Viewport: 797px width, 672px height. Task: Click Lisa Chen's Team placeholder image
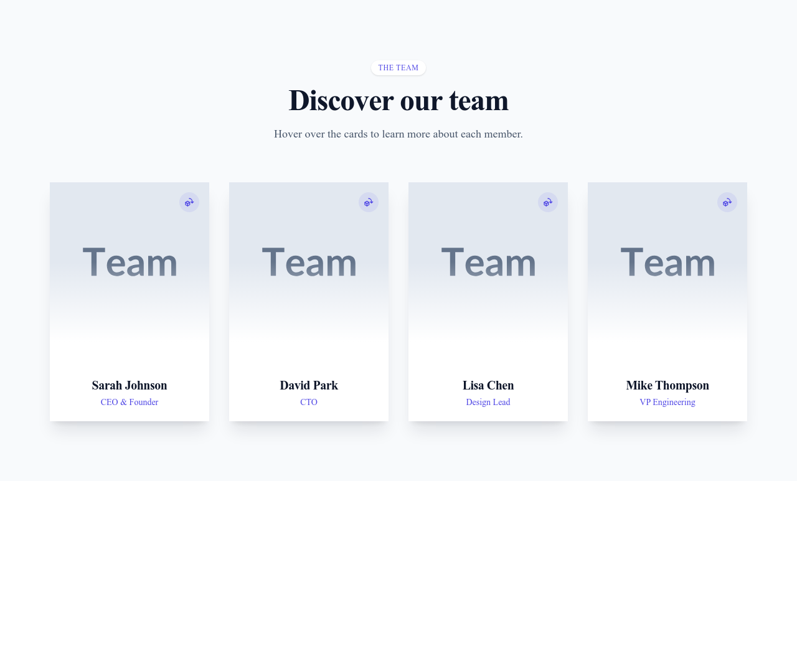pyautogui.click(x=488, y=262)
